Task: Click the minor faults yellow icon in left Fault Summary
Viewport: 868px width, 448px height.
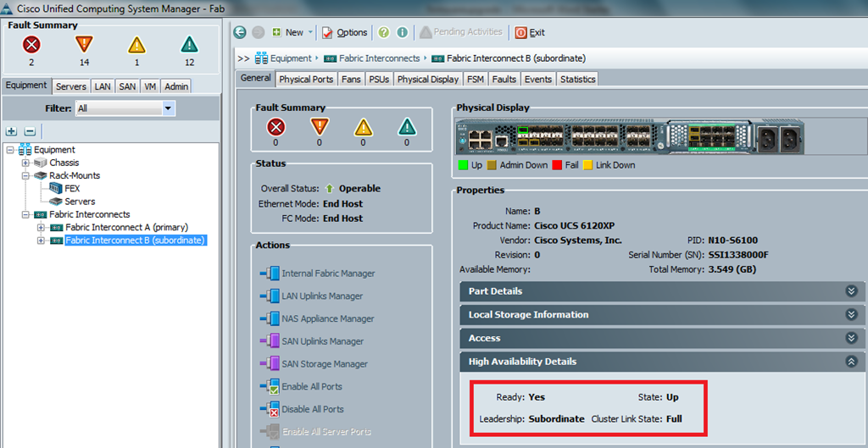Action: coord(136,44)
